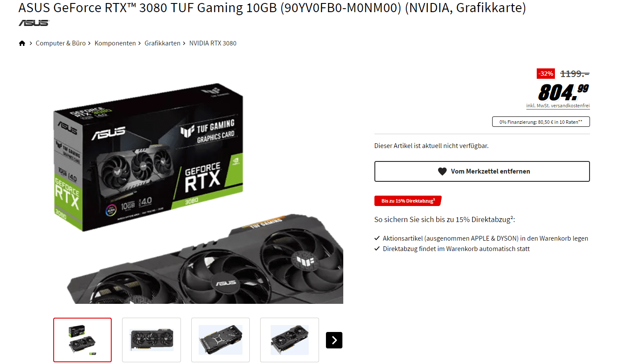Open inkl. MwSt. versandkostenfrei info link
The height and width of the screenshot is (364, 635).
[x=558, y=106]
